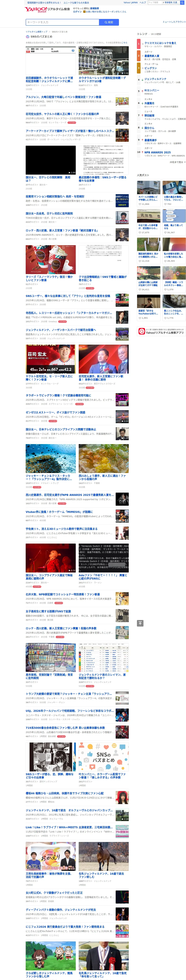Open Yahoo! JAPAN link in top bar

[130, 3]
